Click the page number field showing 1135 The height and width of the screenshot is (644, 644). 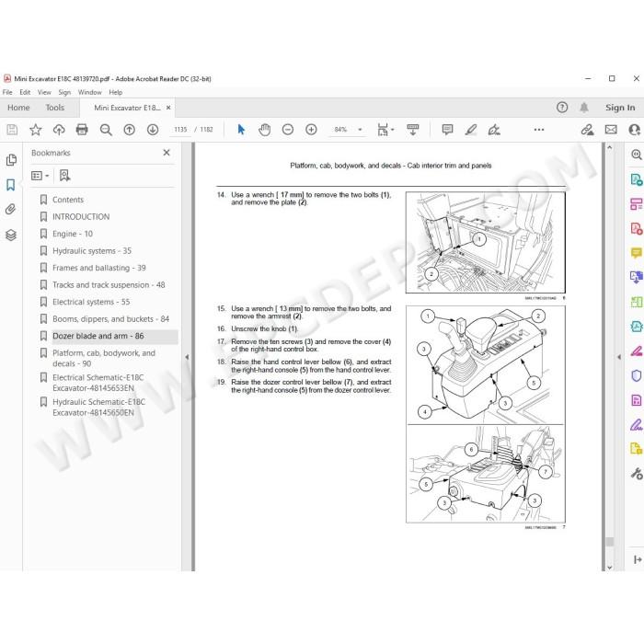pyautogui.click(x=180, y=130)
